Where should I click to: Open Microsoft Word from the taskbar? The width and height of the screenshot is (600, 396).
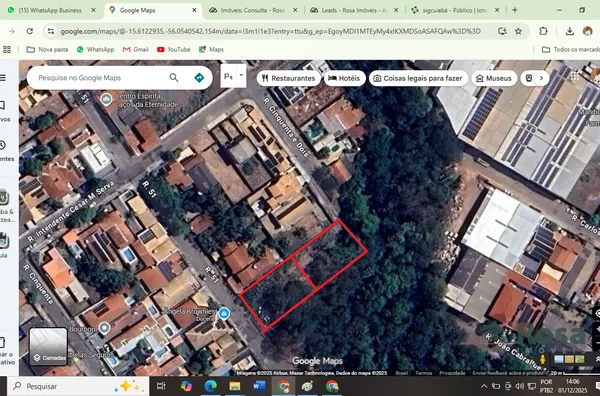click(x=259, y=386)
